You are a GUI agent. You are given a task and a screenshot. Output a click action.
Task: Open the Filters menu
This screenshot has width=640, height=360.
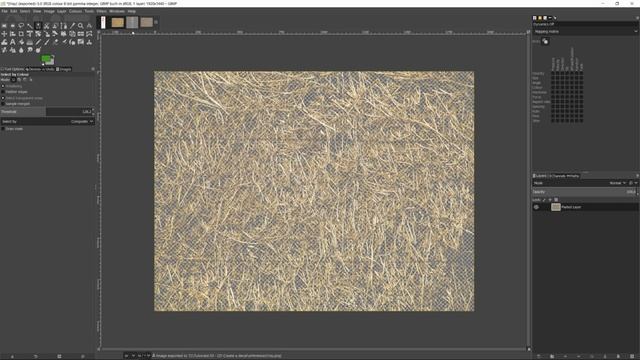point(101,11)
